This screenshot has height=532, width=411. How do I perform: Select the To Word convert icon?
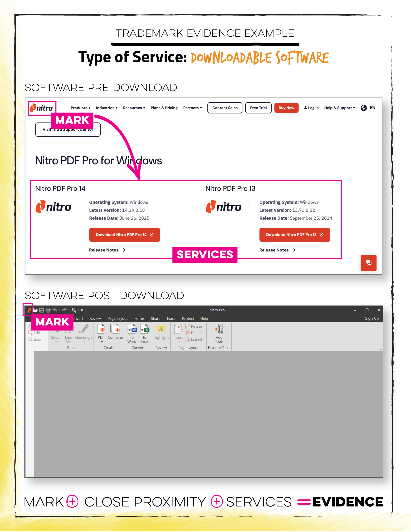[x=132, y=329]
